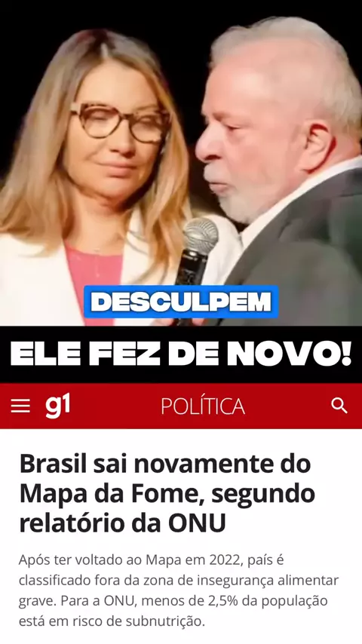The image size is (362, 644).
Task: Click the blue DESCULPEM caption
Action: [x=181, y=302]
